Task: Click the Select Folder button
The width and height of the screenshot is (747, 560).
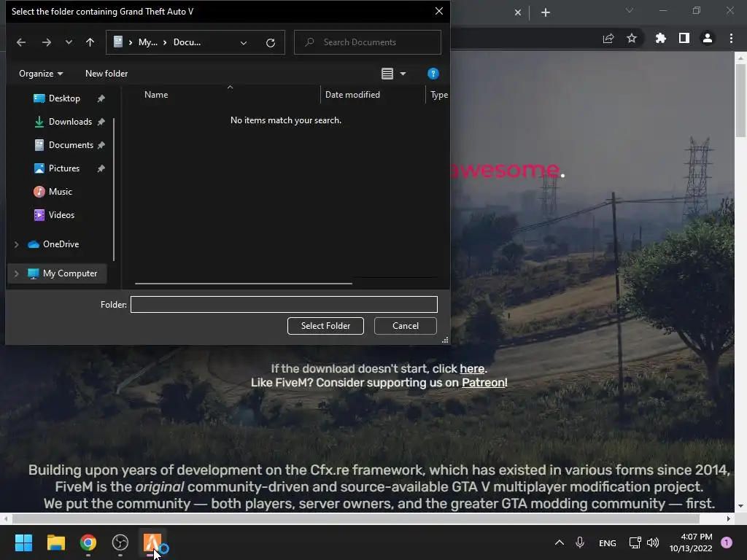Action: (325, 326)
